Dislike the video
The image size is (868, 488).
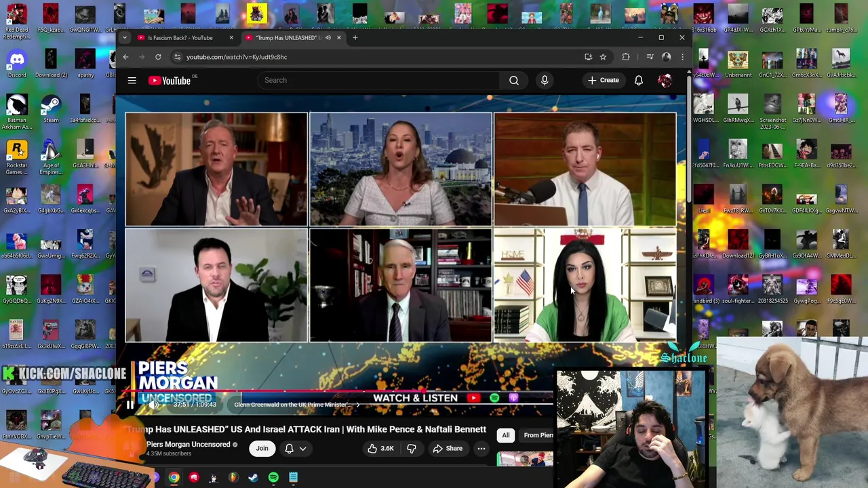click(412, 449)
